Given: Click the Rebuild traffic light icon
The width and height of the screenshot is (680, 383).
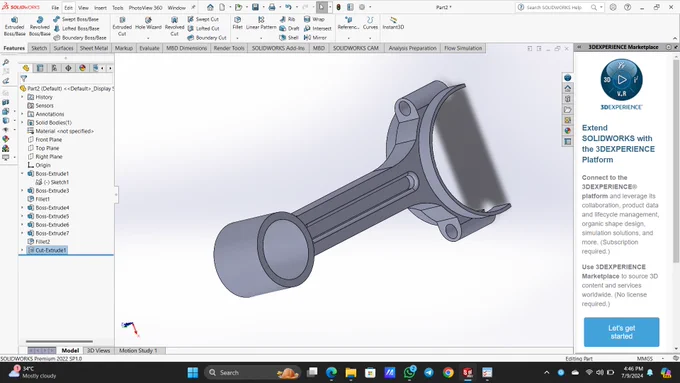Looking at the screenshot, I should pos(338,7).
